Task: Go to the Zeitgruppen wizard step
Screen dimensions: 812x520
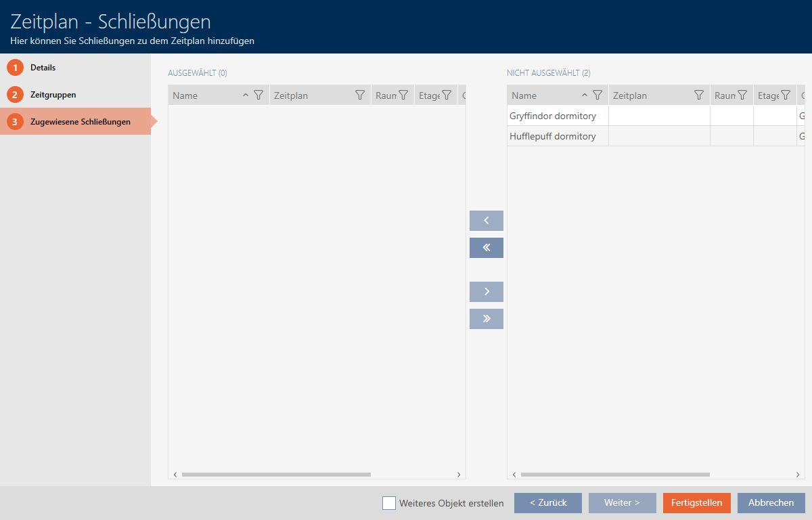Action: click(53, 95)
